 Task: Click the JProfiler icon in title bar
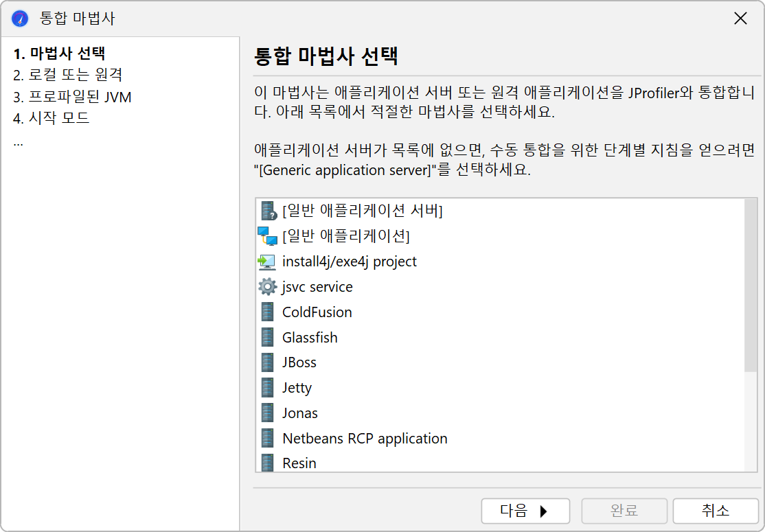click(20, 19)
